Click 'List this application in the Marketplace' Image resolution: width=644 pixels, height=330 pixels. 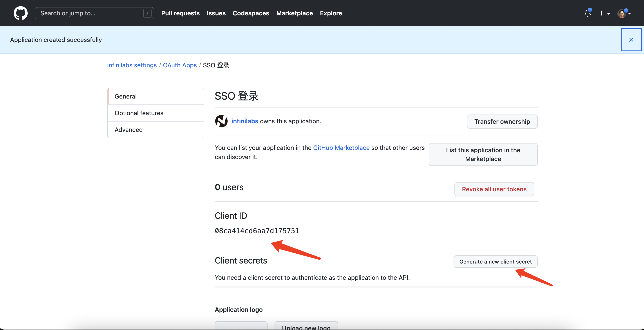[483, 154]
